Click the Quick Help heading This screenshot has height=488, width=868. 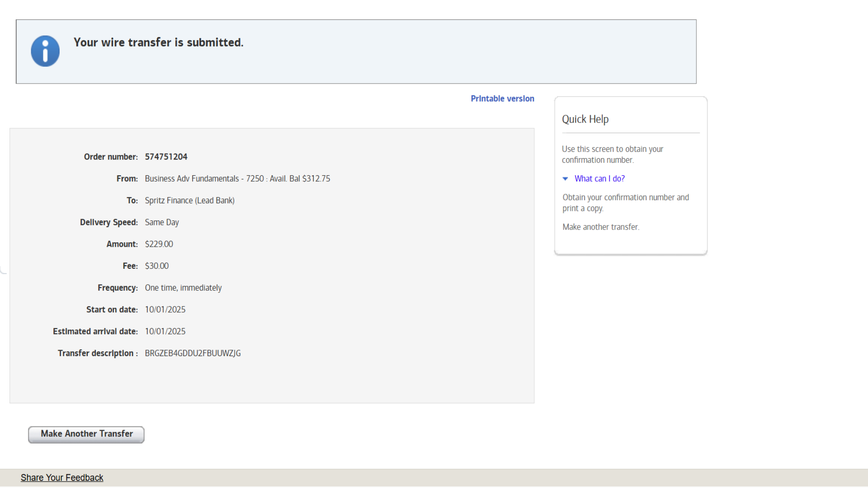pos(585,119)
